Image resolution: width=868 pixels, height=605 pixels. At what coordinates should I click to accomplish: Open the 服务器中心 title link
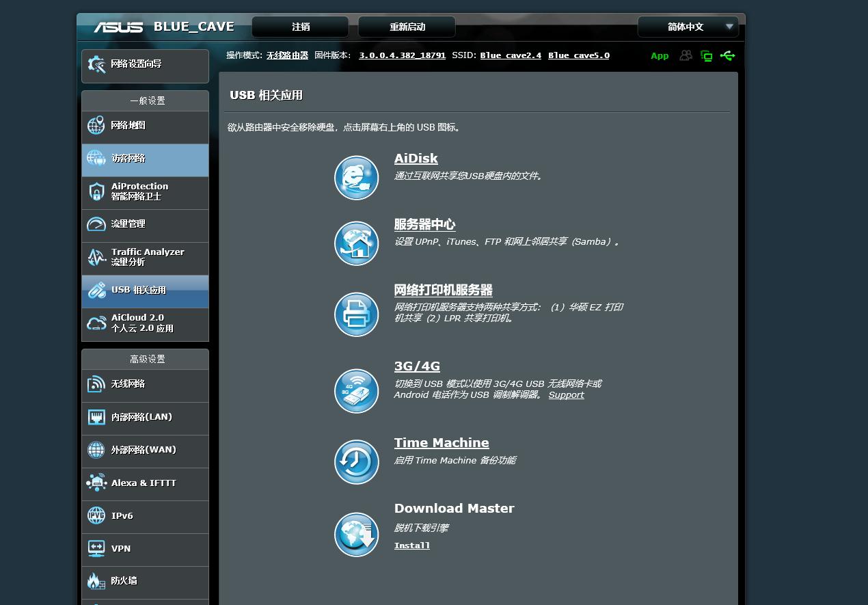(x=424, y=224)
